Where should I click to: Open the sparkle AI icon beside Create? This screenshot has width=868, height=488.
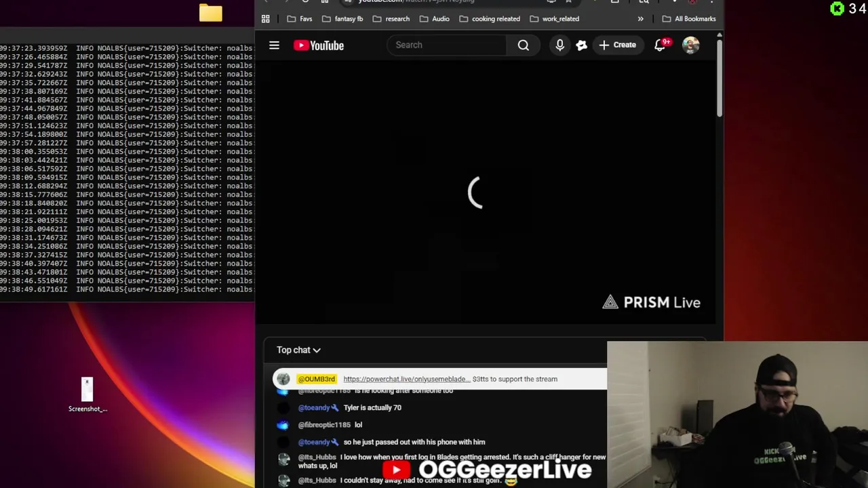pyautogui.click(x=581, y=45)
